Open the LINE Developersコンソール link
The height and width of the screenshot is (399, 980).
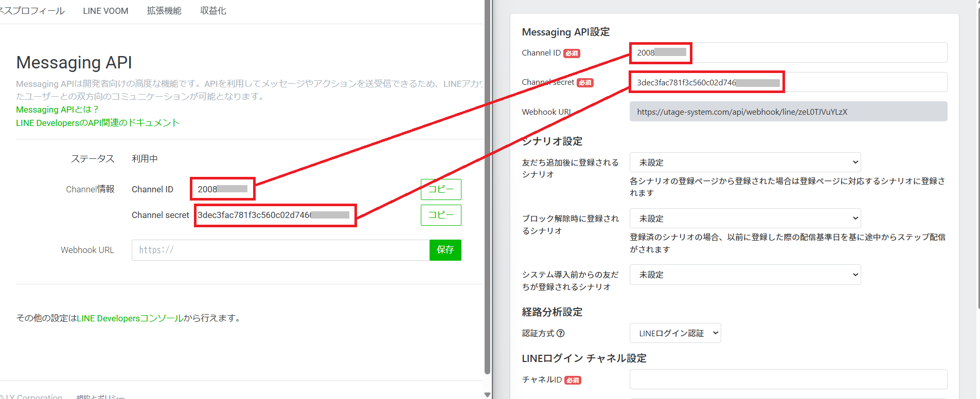[130, 318]
